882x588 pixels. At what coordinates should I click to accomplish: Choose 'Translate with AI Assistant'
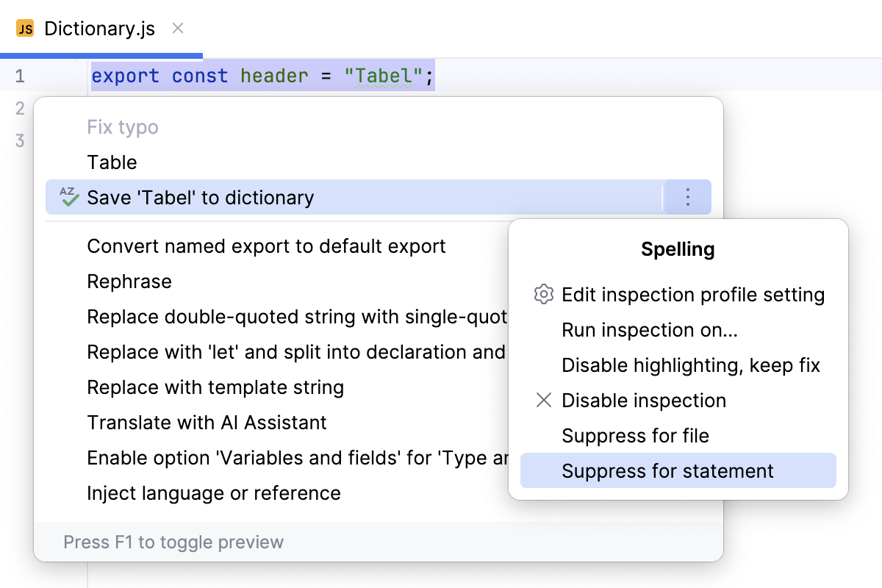(207, 423)
